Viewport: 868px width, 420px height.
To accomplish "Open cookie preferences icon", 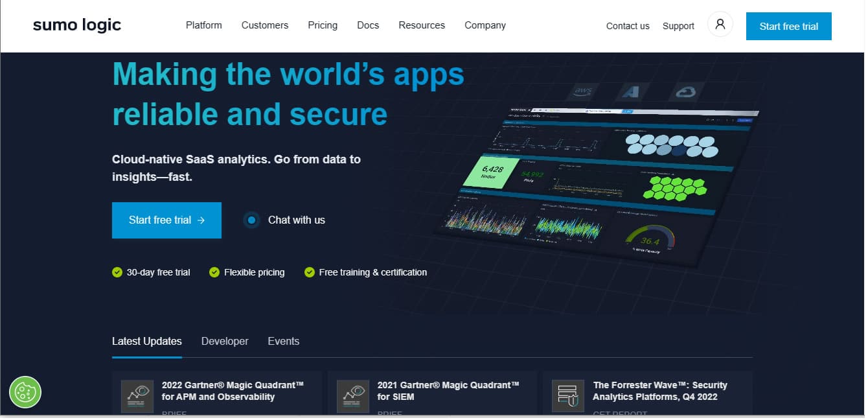I will 25,392.
